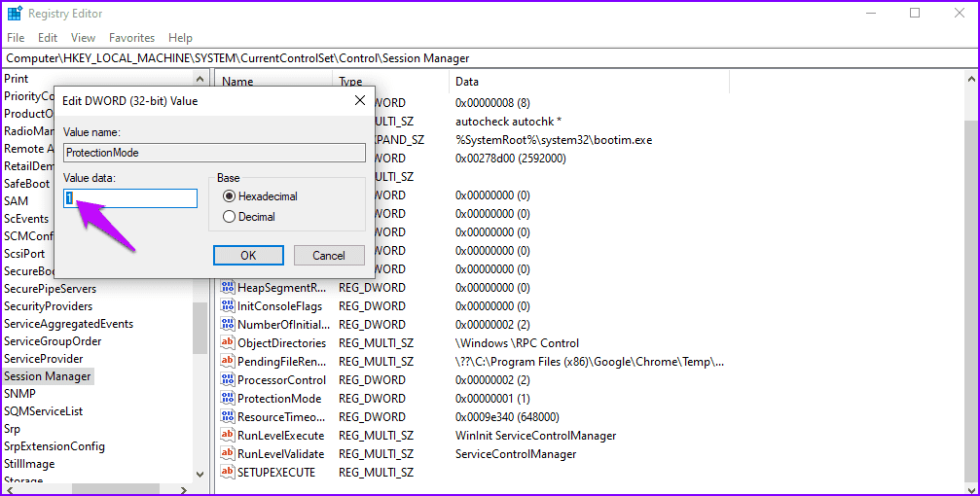Confirm the DWORD edit with OK
This screenshot has width=980, height=496.
tap(249, 255)
